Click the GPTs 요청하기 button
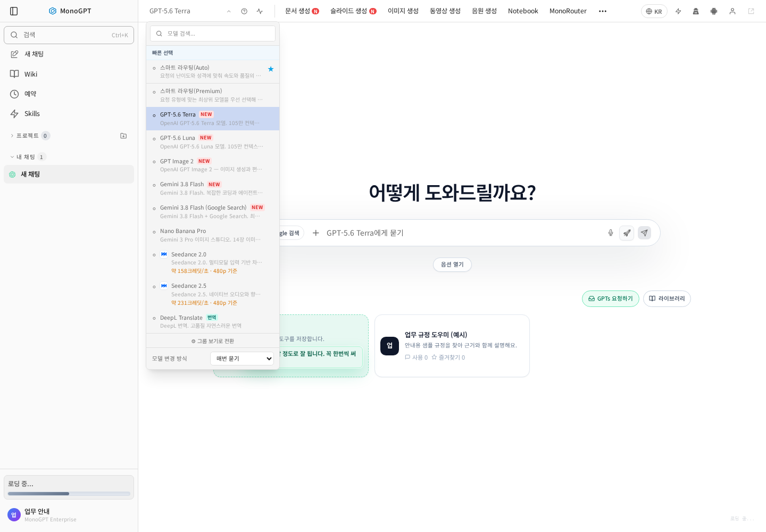 pos(611,298)
